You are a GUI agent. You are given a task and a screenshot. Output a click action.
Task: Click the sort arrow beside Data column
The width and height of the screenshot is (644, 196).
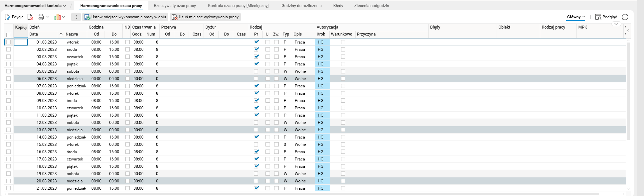point(61,34)
